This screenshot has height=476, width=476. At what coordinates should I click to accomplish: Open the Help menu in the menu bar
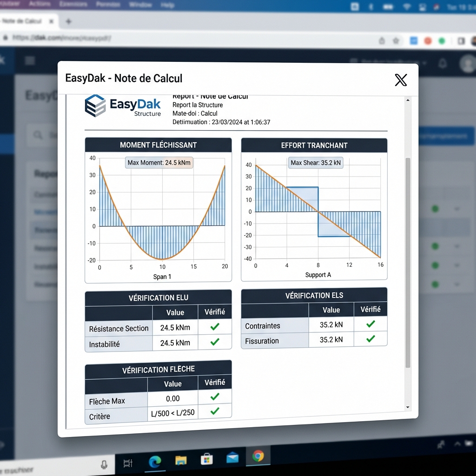[x=167, y=5]
